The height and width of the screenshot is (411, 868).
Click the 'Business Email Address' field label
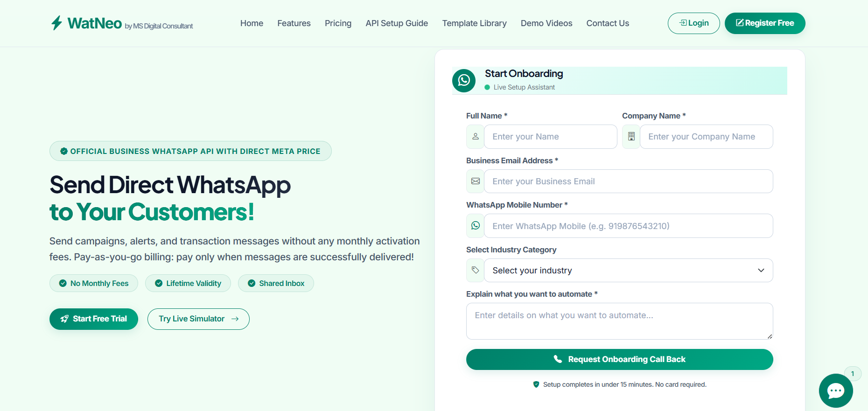(x=512, y=160)
